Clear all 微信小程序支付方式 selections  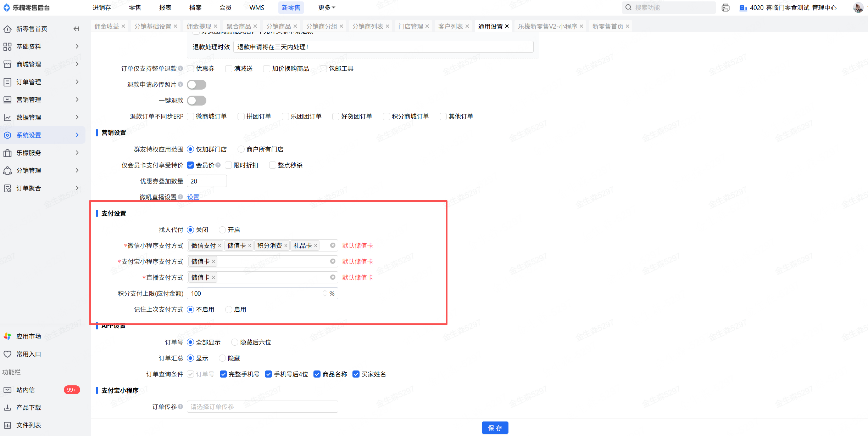[x=333, y=245]
